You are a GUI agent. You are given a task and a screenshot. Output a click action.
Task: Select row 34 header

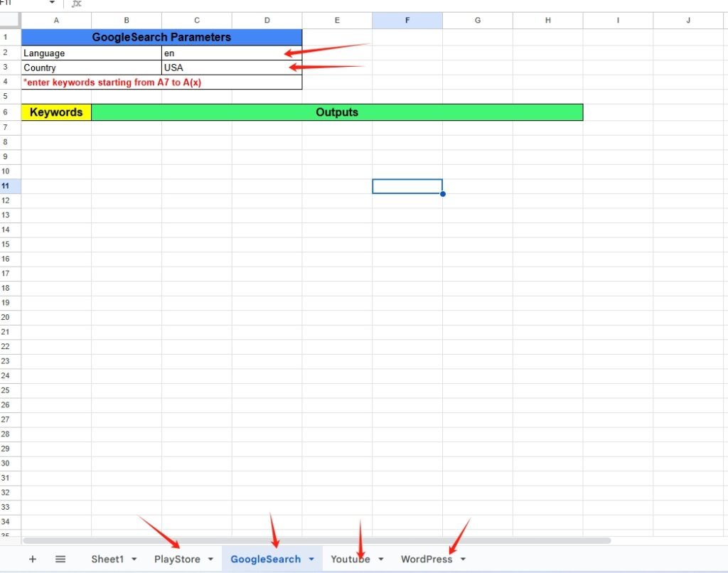point(10,522)
